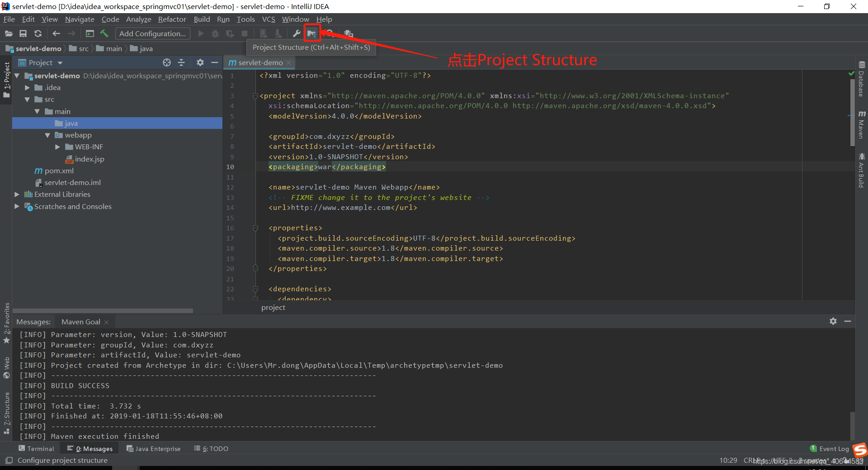Collapse the src folder
Image resolution: width=868 pixels, height=470 pixels.
[27, 100]
